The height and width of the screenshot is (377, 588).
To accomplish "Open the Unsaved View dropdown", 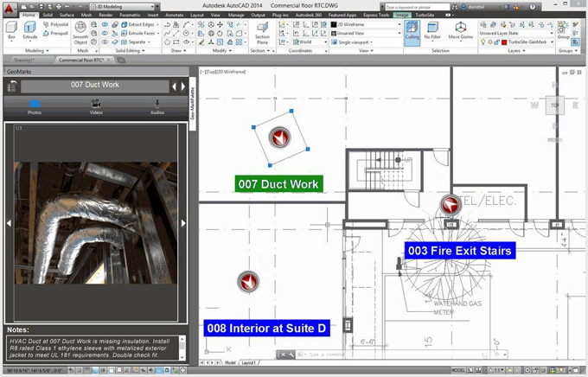I will (x=366, y=34).
